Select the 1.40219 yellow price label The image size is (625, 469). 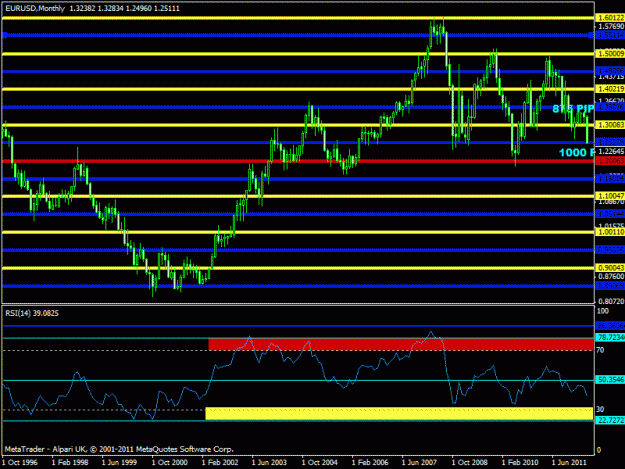(610, 89)
